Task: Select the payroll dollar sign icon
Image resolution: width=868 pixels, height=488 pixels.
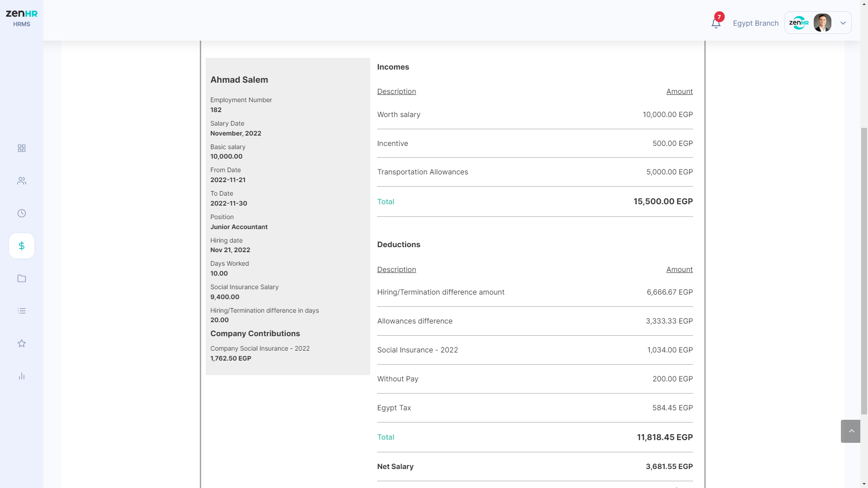Action: pyautogui.click(x=22, y=246)
